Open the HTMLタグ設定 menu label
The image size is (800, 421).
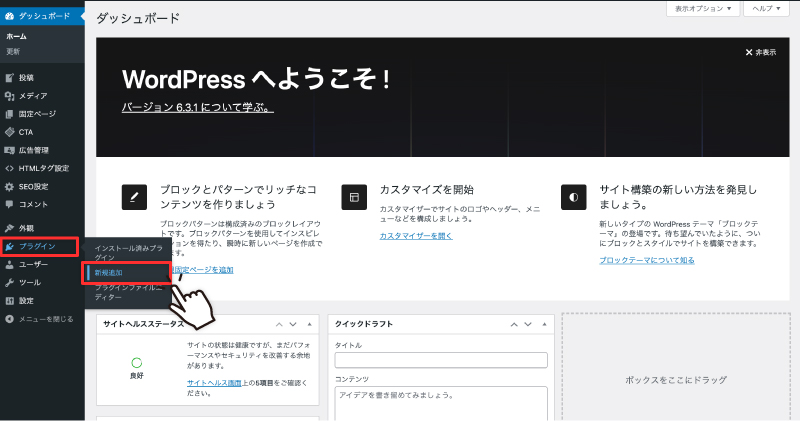pos(44,168)
